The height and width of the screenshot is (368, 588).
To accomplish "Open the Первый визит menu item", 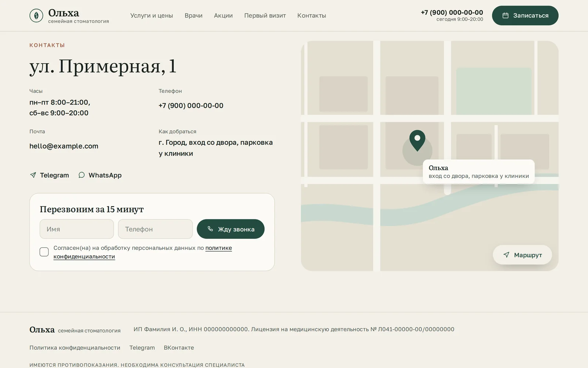I will [x=265, y=15].
